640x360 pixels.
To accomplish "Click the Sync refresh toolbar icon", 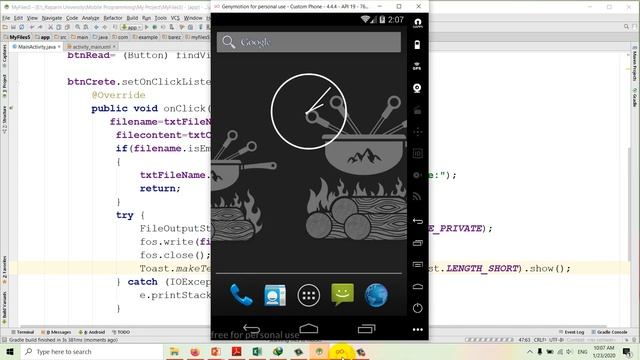I will pos(22,27).
